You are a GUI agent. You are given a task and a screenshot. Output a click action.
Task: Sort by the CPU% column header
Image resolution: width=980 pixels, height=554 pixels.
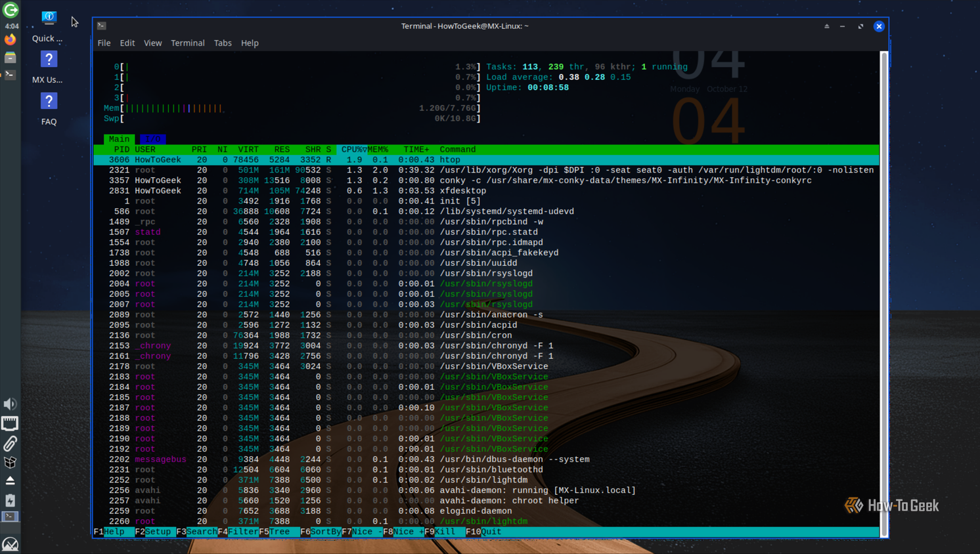click(351, 150)
